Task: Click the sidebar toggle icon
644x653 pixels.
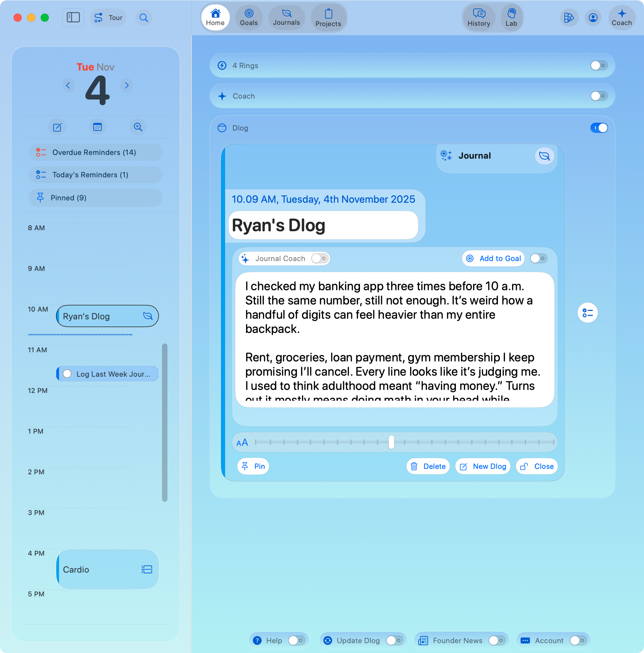Action: (x=73, y=18)
